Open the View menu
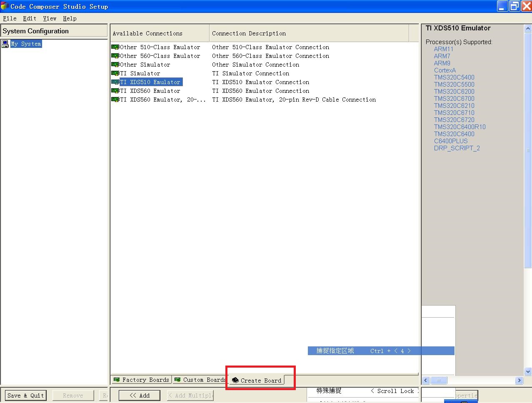The width and height of the screenshot is (532, 403). [50, 18]
